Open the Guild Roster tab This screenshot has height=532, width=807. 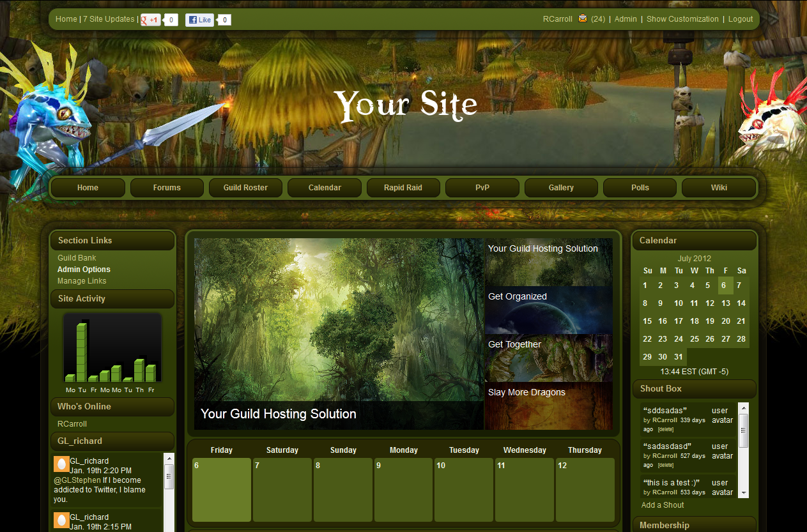point(245,188)
